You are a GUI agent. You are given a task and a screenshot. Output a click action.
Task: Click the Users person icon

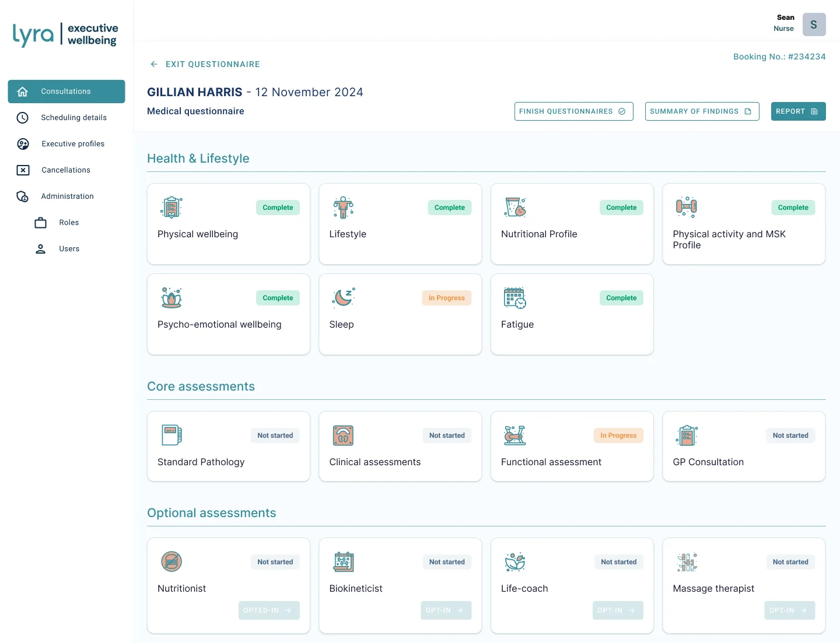pyautogui.click(x=41, y=249)
